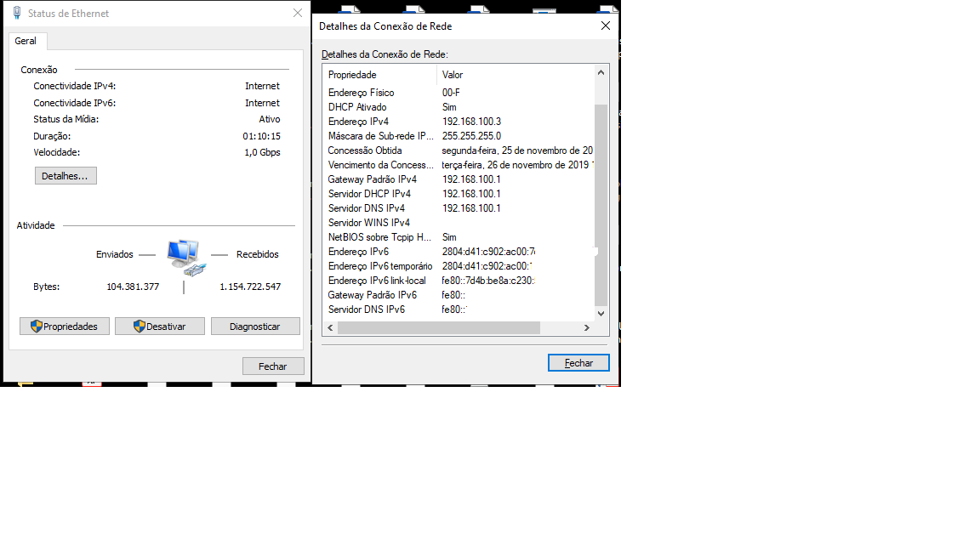Close network details with the Fechar button
The height and width of the screenshot is (551, 980).
[x=578, y=363]
